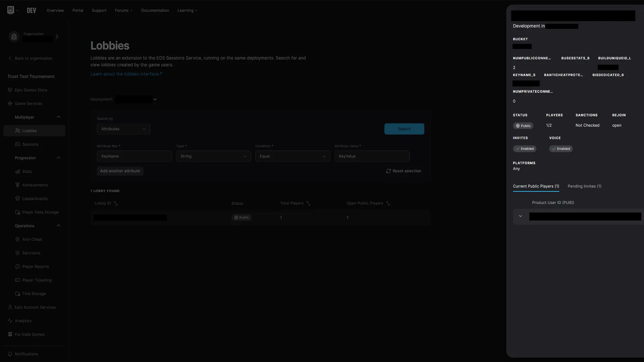The image size is (644, 362).
Task: Open the Type String dropdown
Action: pos(214,156)
